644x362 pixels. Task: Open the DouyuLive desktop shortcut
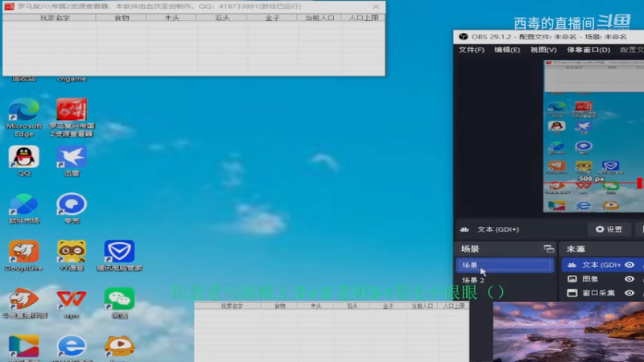click(24, 255)
